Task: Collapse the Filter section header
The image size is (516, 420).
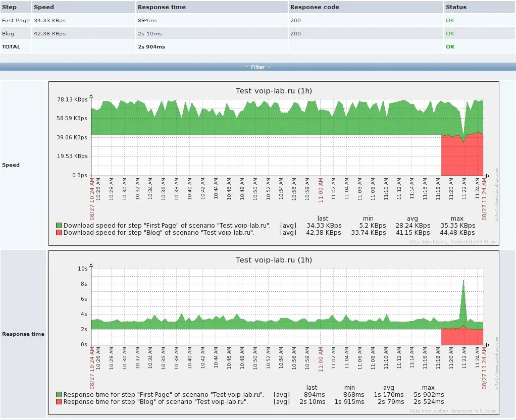Action: (258, 66)
